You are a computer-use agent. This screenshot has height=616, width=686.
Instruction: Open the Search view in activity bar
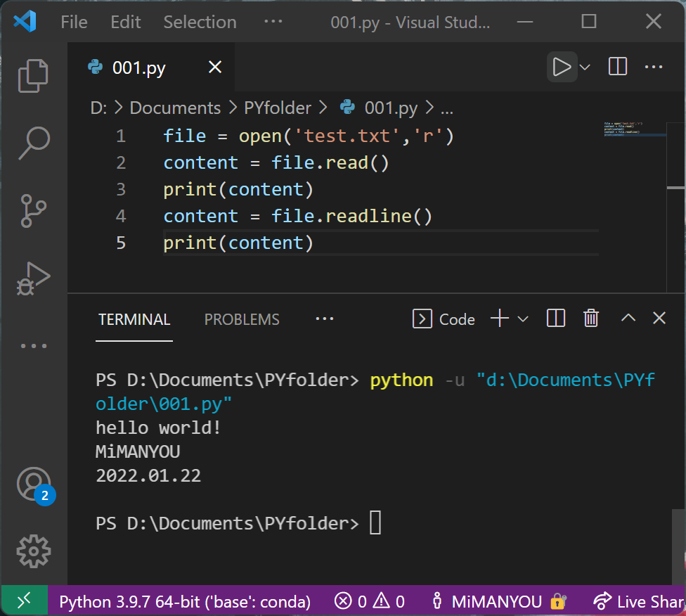pos(33,143)
